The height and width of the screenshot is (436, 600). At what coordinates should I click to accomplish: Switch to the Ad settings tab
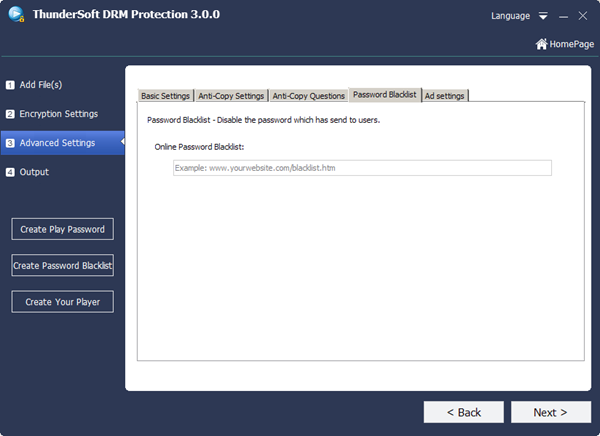[445, 96]
